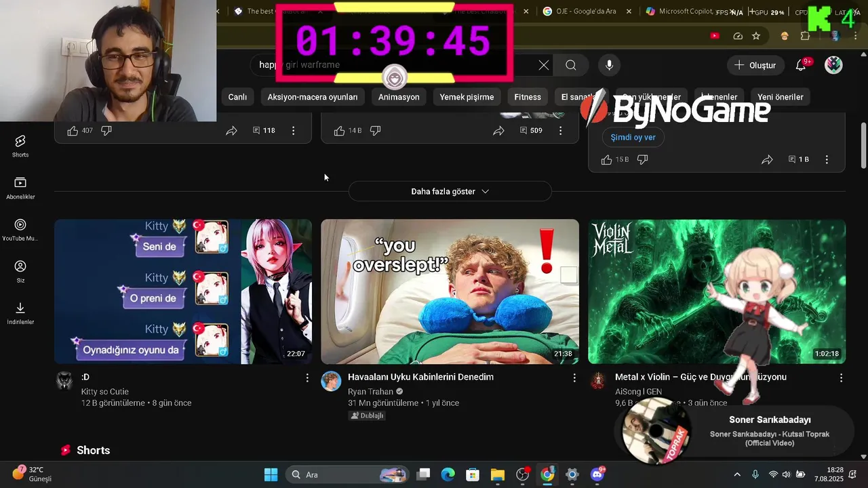The image size is (868, 488).
Task: Like the comment with 407 likes
Action: [x=73, y=131]
